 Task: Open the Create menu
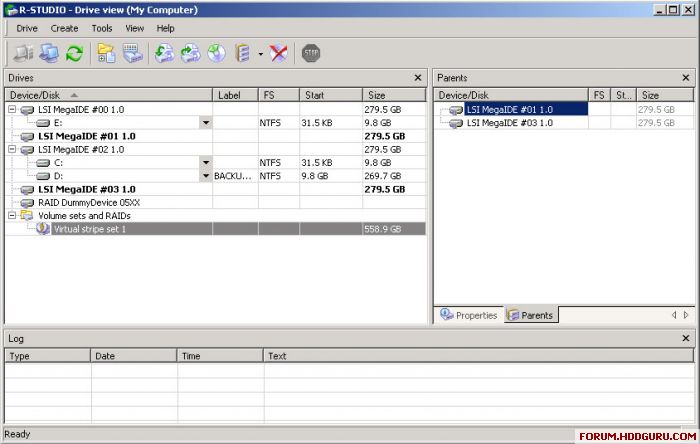point(64,29)
